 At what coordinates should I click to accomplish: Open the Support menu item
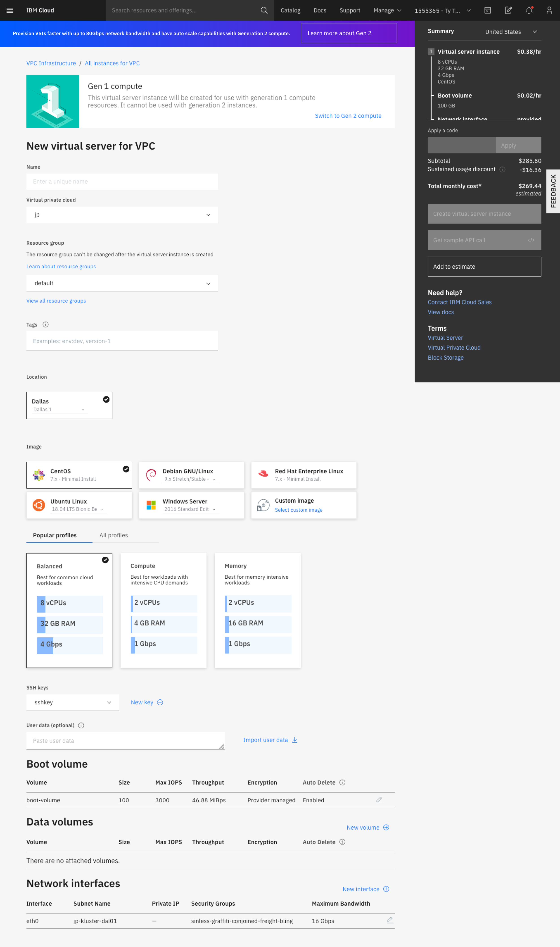click(349, 10)
